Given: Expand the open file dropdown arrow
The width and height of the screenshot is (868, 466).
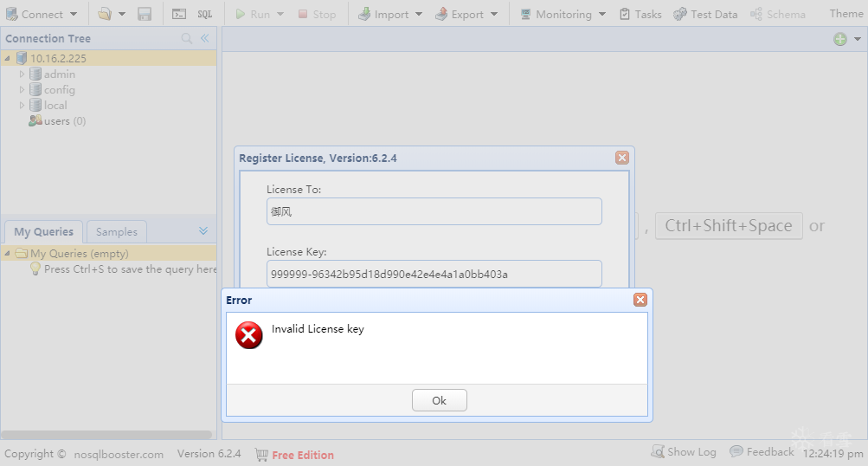Looking at the screenshot, I should [122, 15].
